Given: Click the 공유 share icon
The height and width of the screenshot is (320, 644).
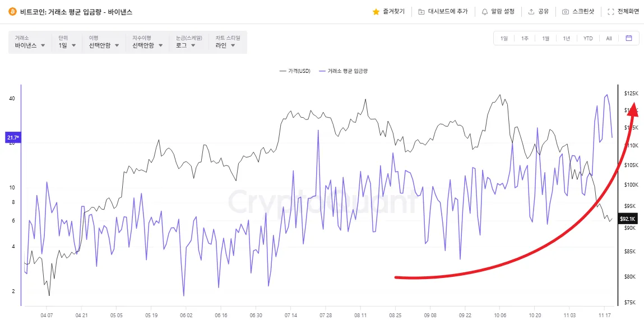Looking at the screenshot, I should 531,11.
